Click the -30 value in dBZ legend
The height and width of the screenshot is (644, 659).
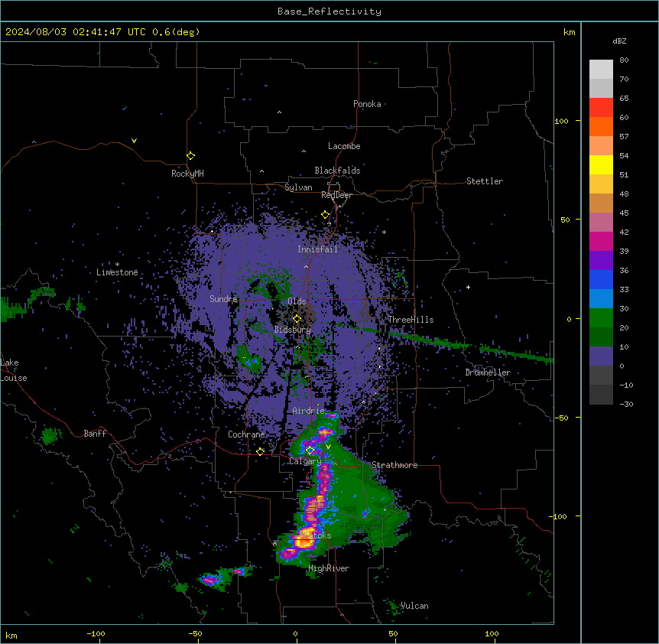click(x=626, y=404)
